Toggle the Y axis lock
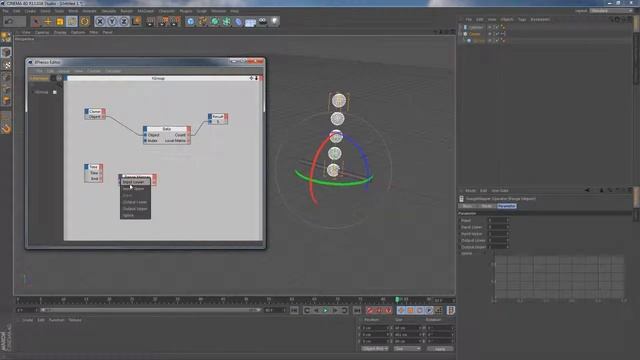This screenshot has width=640, height=360. 112,21
